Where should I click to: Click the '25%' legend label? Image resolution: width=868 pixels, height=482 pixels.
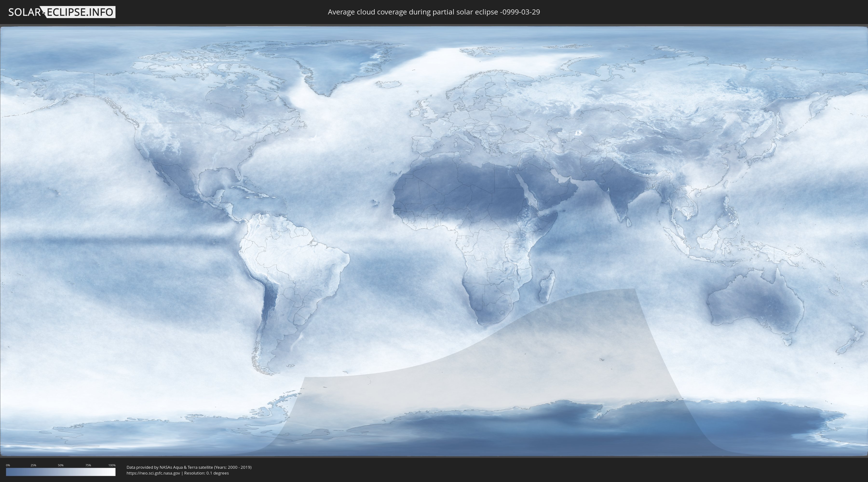coord(33,465)
